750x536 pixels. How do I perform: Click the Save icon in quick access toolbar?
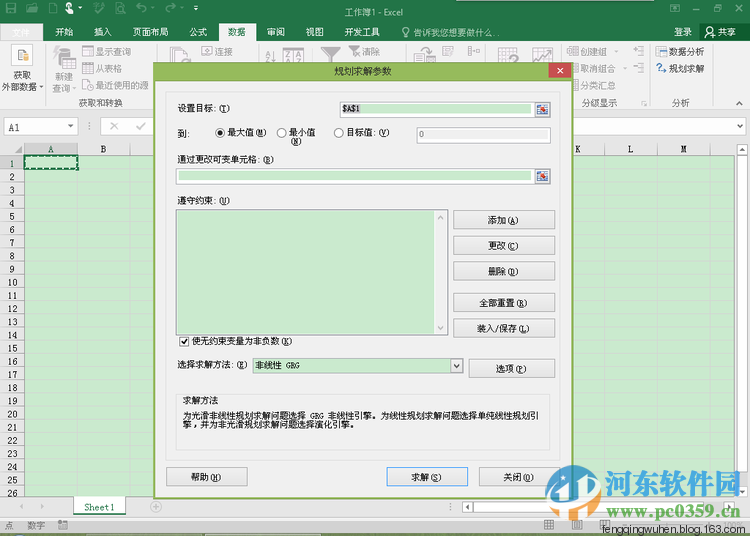11,8
